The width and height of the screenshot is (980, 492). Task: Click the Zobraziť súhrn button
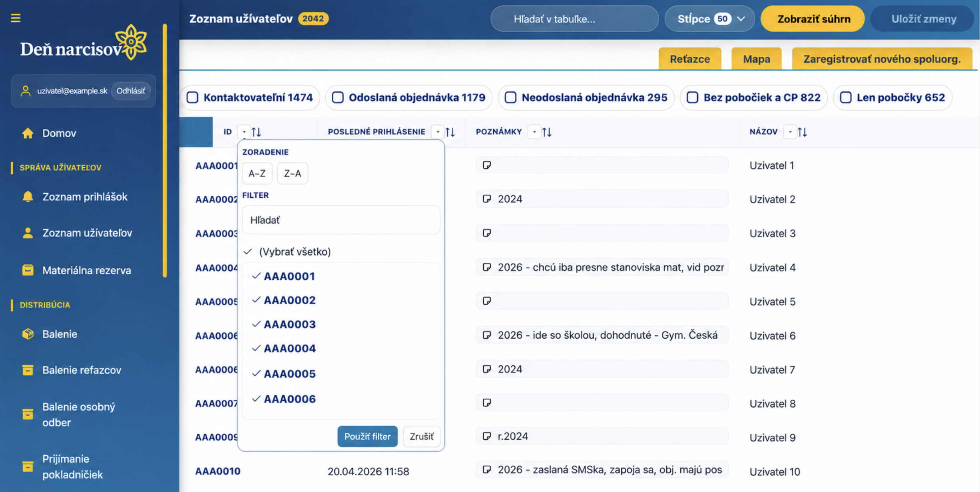click(813, 19)
